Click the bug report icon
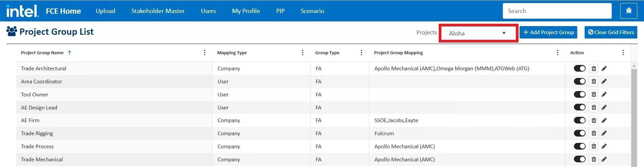The image size is (644, 167). pyautogui.click(x=629, y=11)
